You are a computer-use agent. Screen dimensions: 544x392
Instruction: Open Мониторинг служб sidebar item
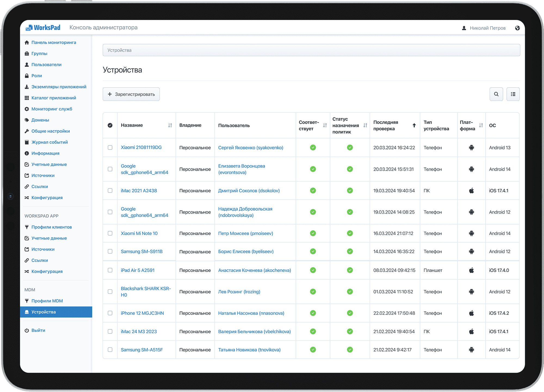click(52, 109)
